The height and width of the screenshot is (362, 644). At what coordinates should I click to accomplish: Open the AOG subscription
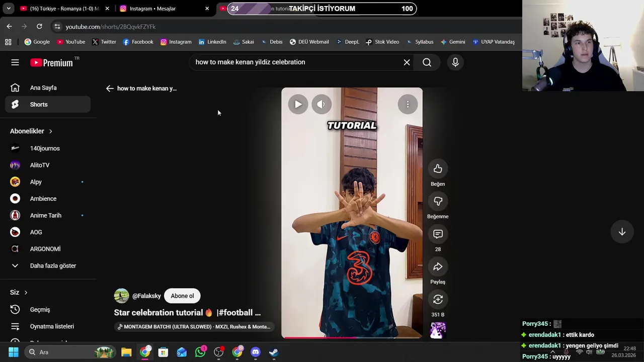pyautogui.click(x=48, y=232)
